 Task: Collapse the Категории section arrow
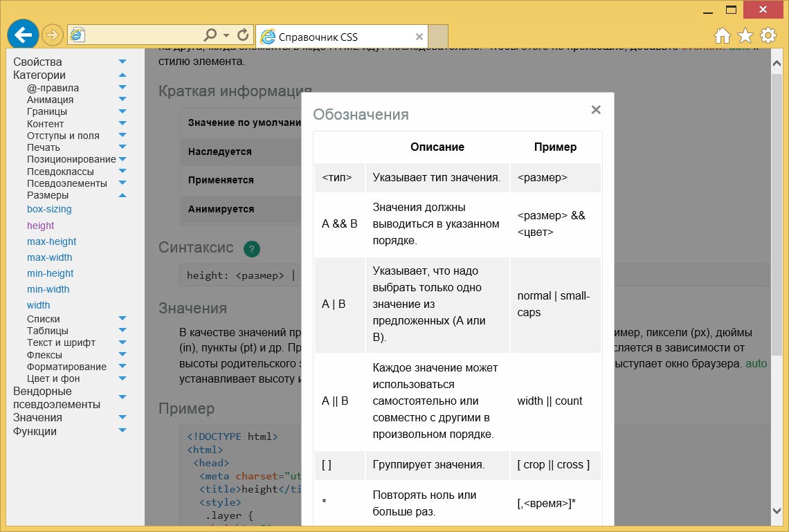123,75
